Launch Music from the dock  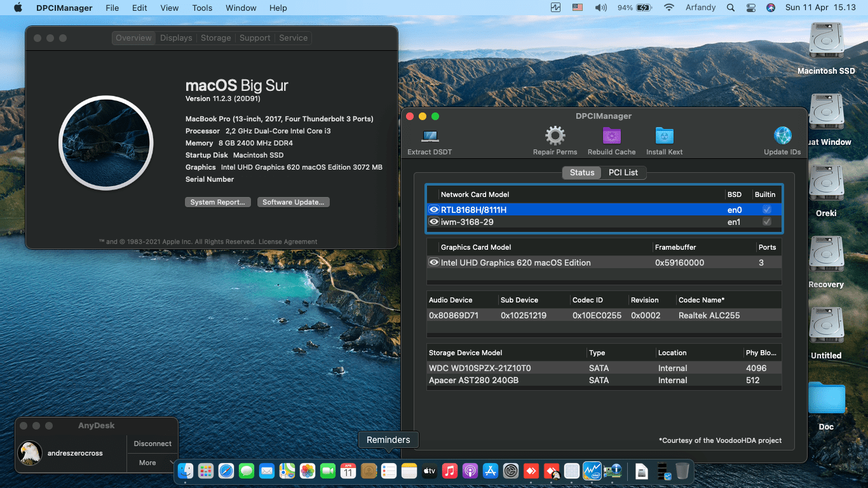pyautogui.click(x=450, y=471)
